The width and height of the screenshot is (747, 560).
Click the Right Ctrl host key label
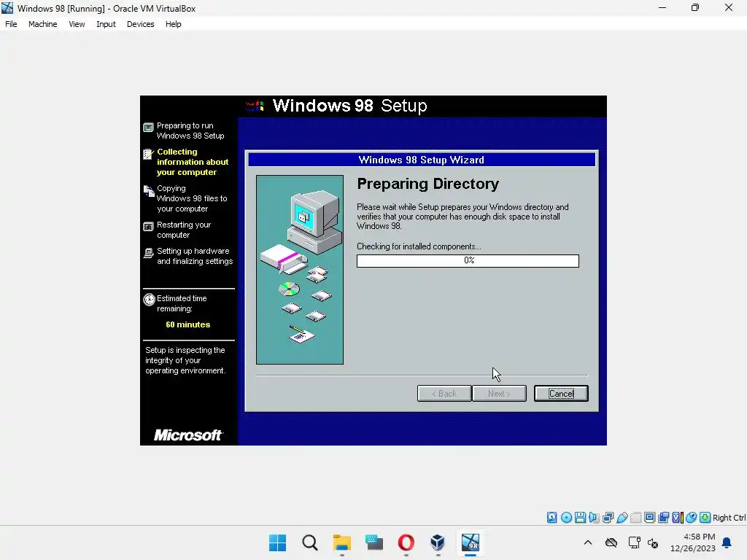click(x=729, y=518)
